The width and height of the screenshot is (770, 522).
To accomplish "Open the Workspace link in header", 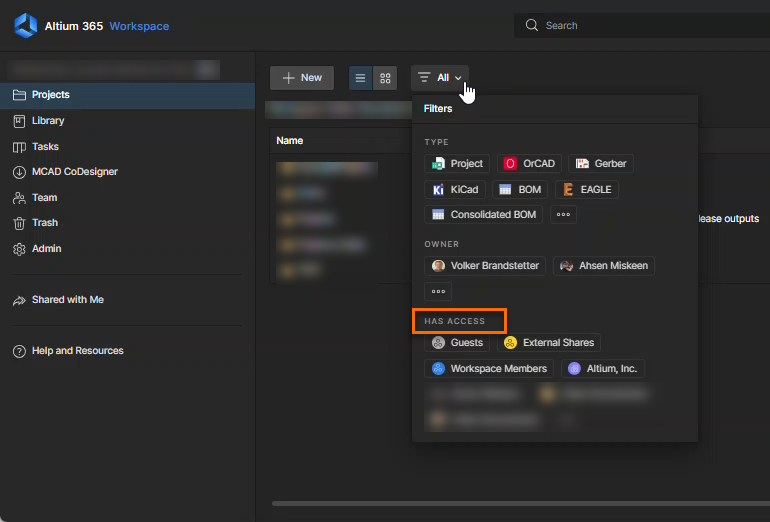I will [x=139, y=26].
